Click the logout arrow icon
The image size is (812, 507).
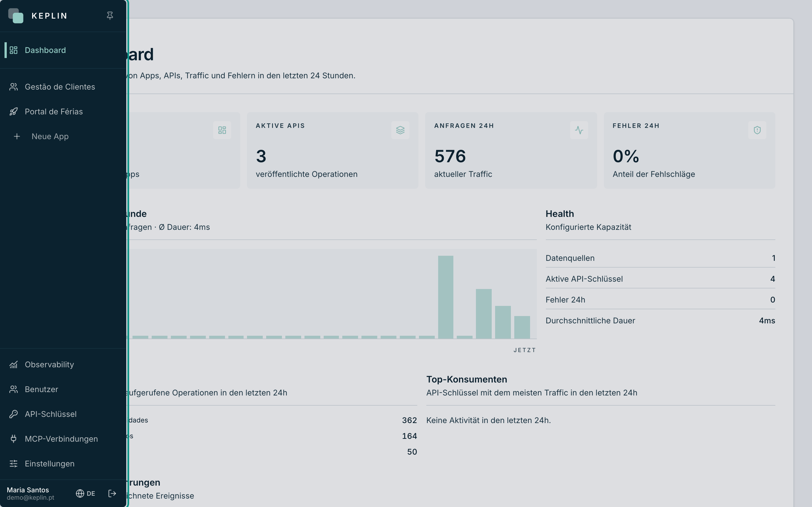point(112,493)
